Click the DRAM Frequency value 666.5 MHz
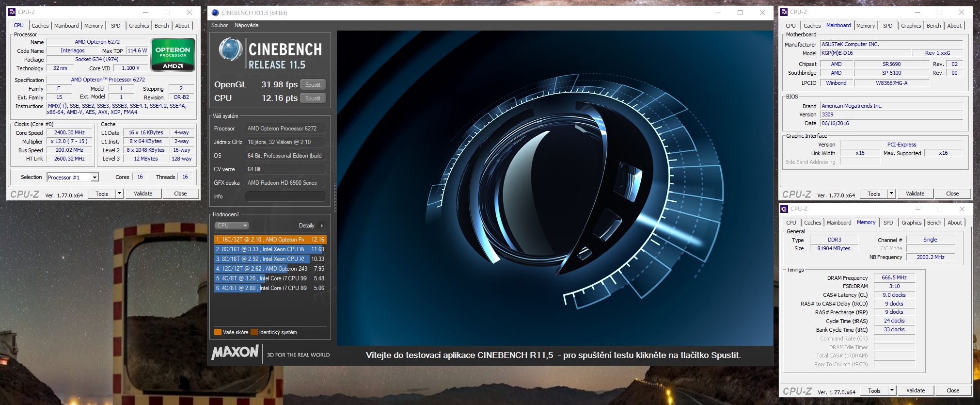The width and height of the screenshot is (980, 405). (x=894, y=277)
